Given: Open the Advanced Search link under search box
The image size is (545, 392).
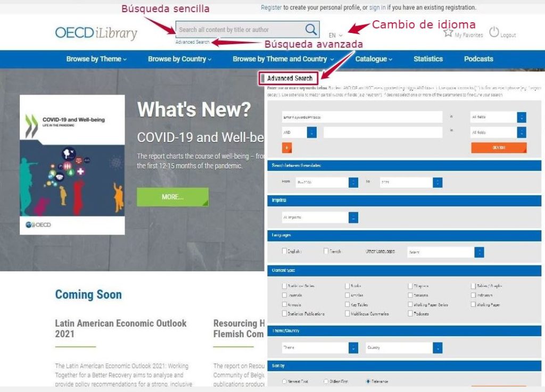Looking at the screenshot, I should (192, 42).
